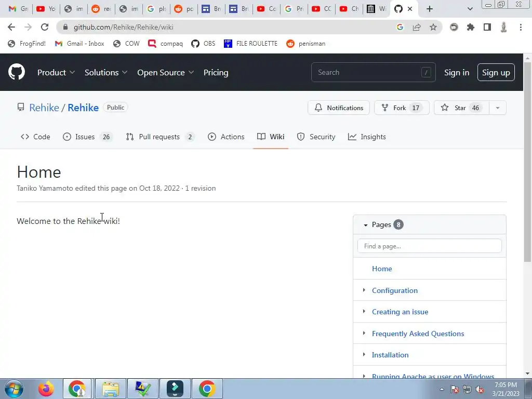532x399 pixels.
Task: View the 1 revision history link
Action: [200, 188]
